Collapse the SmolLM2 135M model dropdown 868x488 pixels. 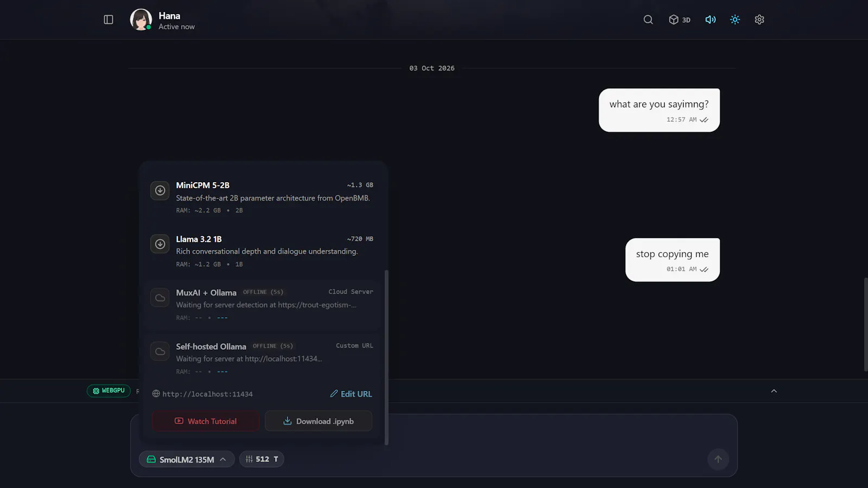pos(187,459)
